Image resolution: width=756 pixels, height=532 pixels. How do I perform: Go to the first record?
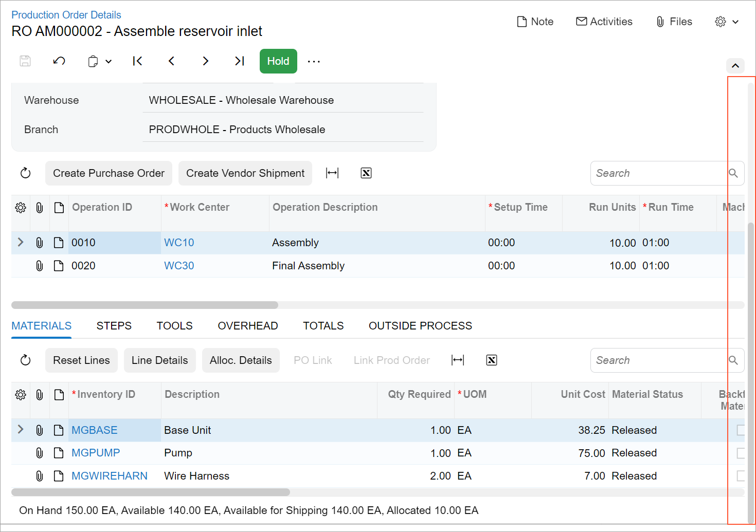(137, 61)
